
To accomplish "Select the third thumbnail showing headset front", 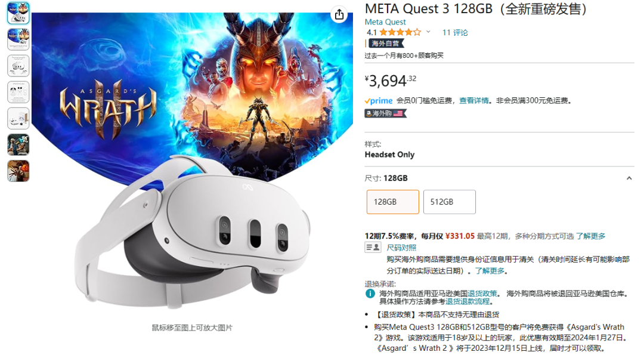I will pos(18,66).
